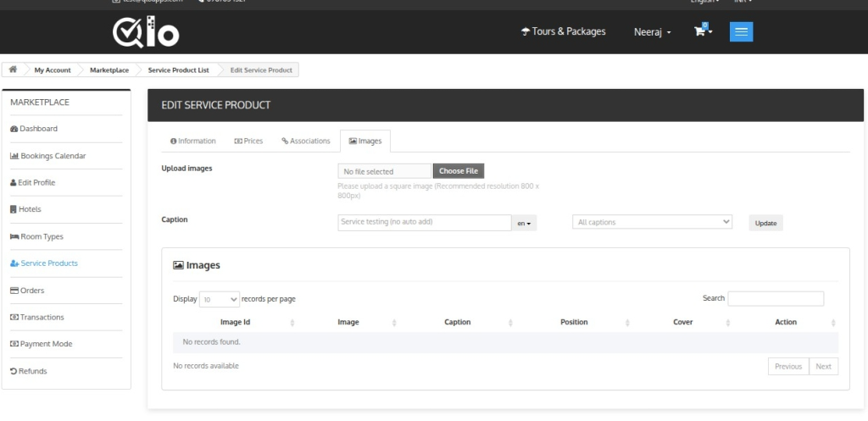Screen dimensions: 868x421
Task: Open Edit Profile in sidebar
Action: pos(33,183)
